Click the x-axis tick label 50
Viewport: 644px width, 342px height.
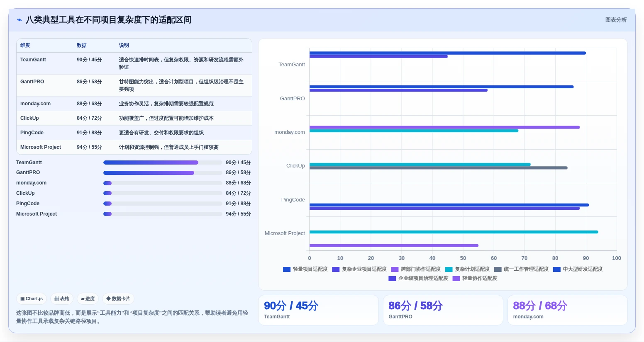point(463,258)
